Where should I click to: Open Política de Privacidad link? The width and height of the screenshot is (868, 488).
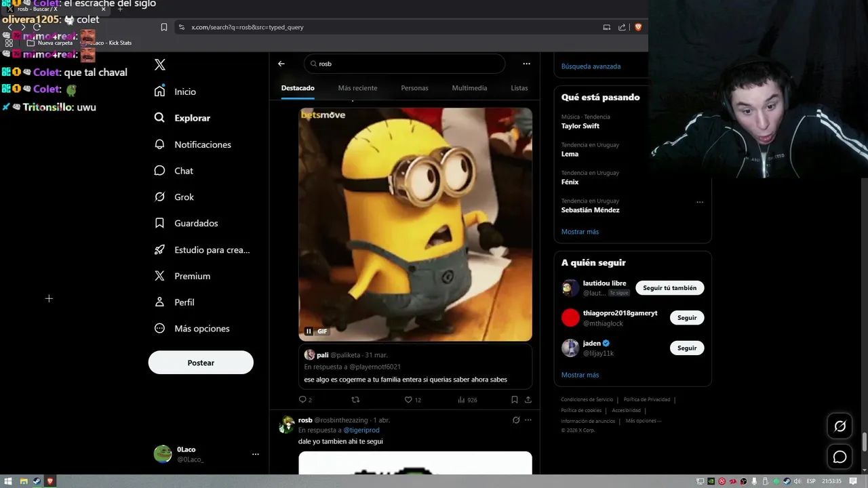click(x=646, y=400)
